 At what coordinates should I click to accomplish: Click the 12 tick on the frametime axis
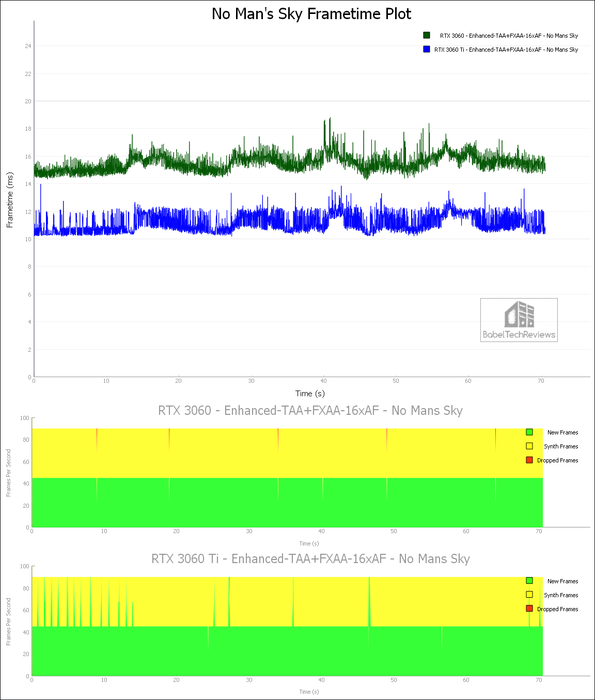click(x=28, y=212)
